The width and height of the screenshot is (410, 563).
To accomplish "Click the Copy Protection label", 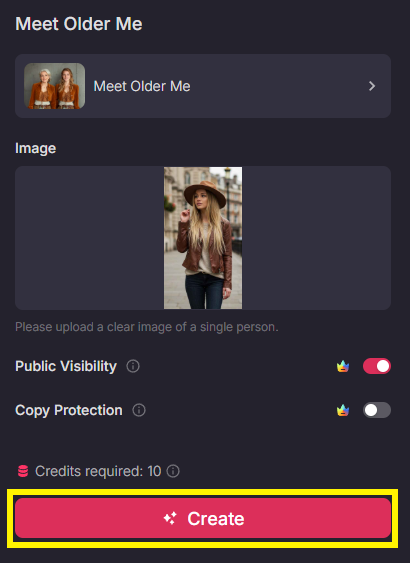I will pos(69,410).
